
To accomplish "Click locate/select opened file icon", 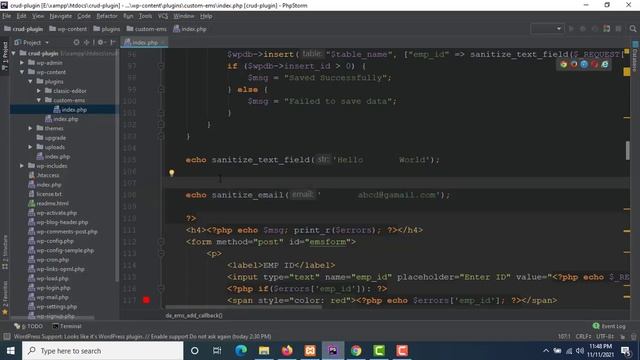I will [76, 42].
